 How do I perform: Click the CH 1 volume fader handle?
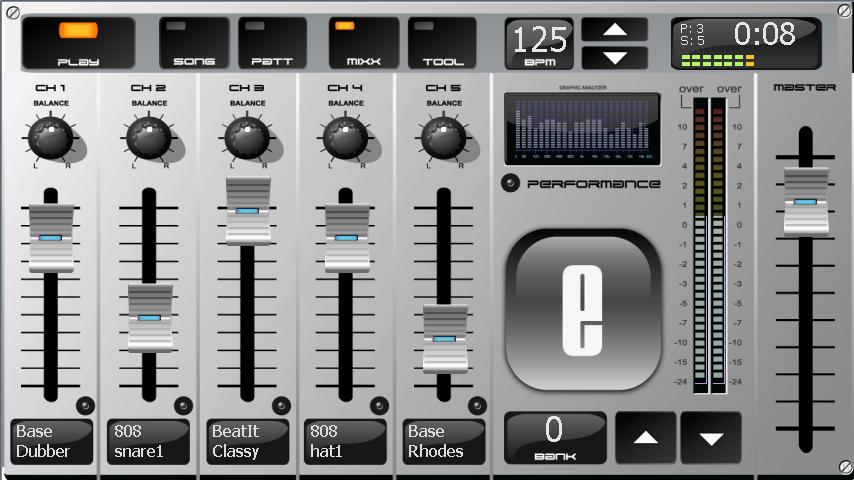click(51, 238)
